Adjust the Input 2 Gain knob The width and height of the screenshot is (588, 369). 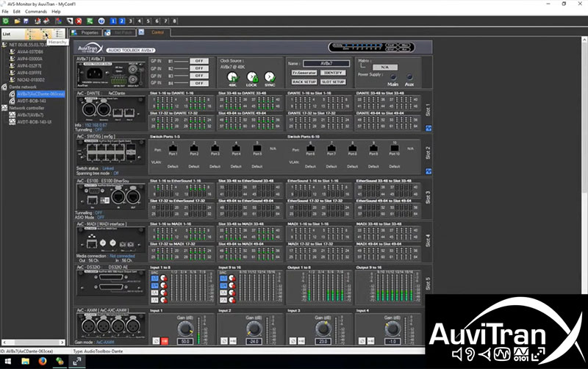(x=254, y=329)
